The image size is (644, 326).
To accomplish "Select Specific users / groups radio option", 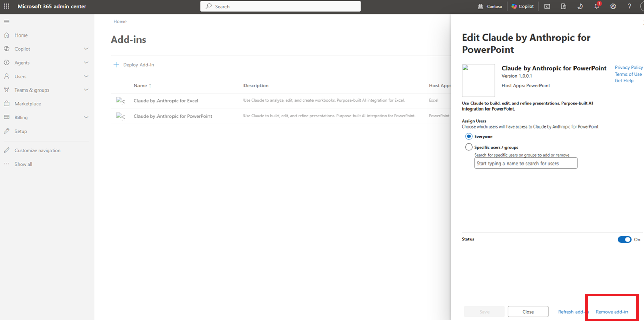I will coord(468,147).
